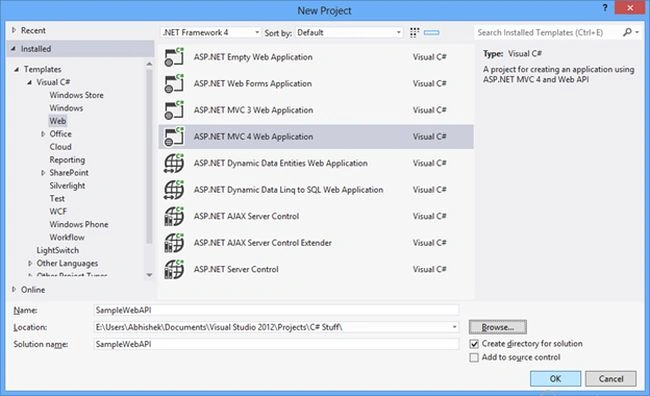Click the Browse... button
Viewport: 650px width, 396px height.
point(498,327)
